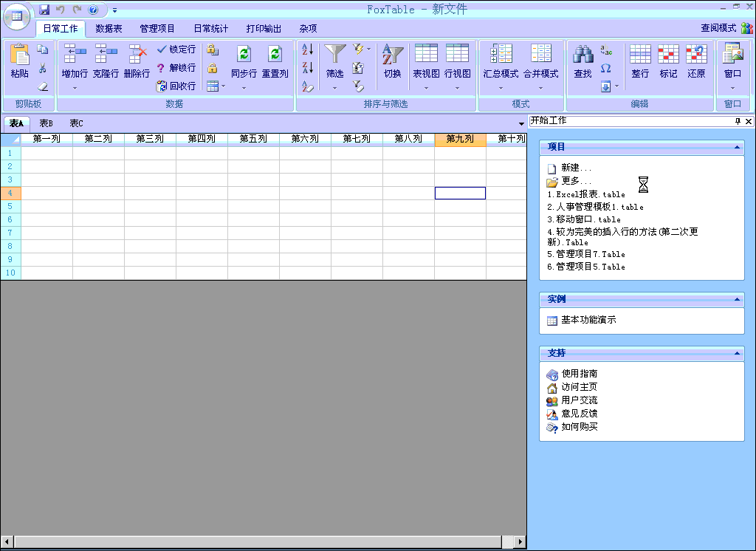Viewport: 756px width, 551px height.
Task: Sort descending with the Z-A arrow icon
Action: (308, 67)
